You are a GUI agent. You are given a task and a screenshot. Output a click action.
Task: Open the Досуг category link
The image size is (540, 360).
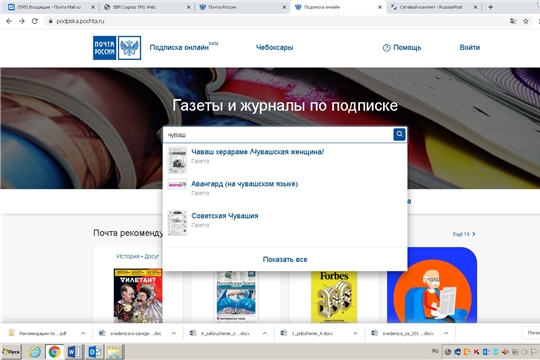(152, 256)
